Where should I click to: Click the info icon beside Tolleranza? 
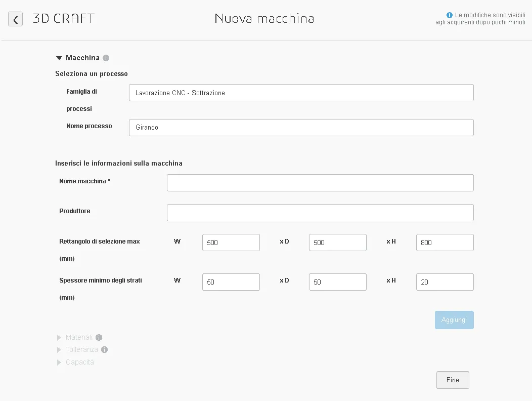pos(104,350)
